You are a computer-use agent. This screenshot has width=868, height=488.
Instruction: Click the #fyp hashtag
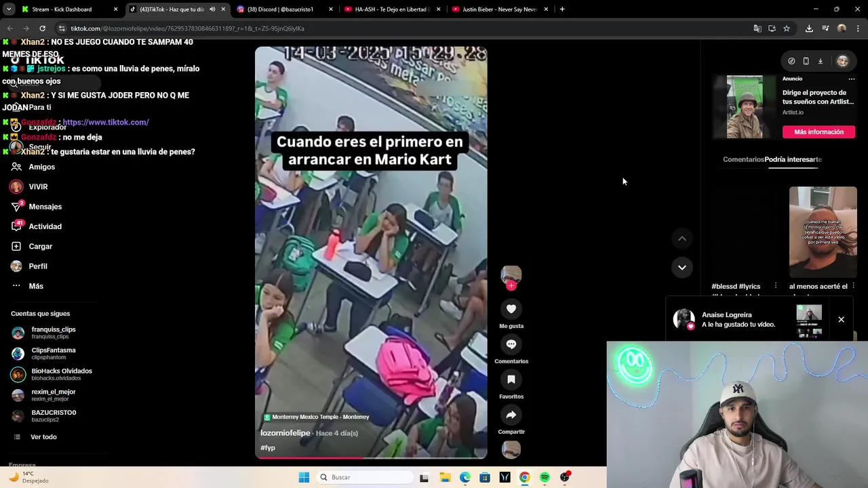pos(268,448)
